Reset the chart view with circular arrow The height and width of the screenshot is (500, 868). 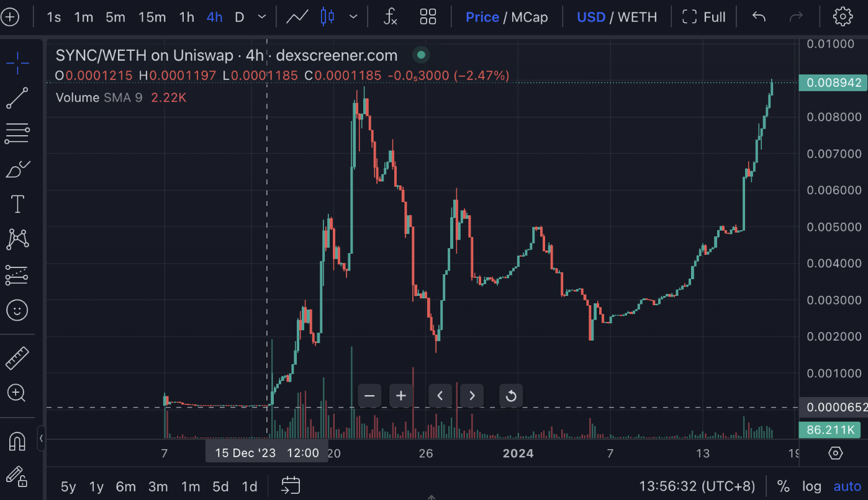511,395
